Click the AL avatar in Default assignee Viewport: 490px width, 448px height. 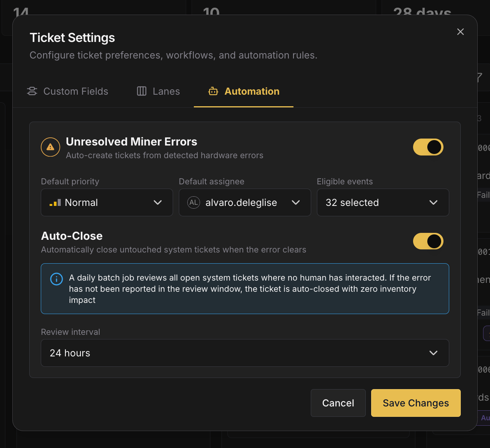pyautogui.click(x=194, y=202)
